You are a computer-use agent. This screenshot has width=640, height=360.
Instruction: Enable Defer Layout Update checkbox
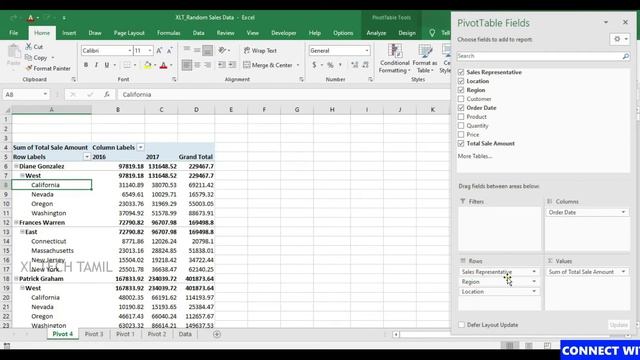pos(461,325)
